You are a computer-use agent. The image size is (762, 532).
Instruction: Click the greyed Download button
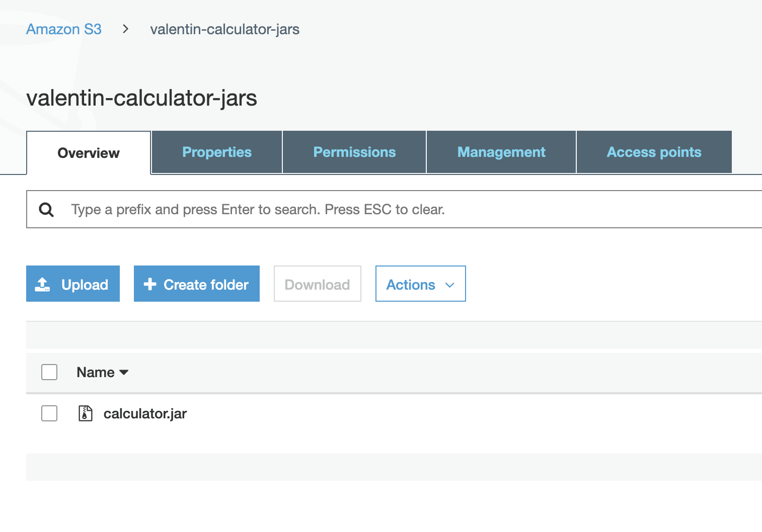[x=318, y=284]
